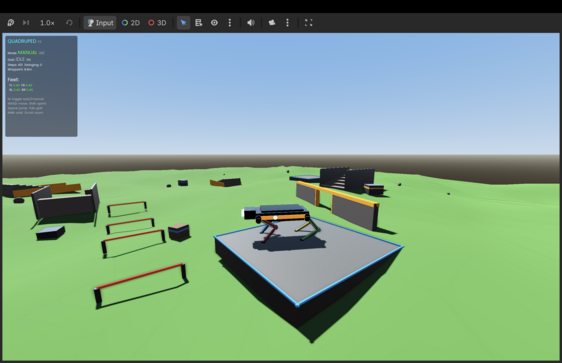Screen dimensions: 562x363
Task: Select the 3D node selection mode
Action: coord(157,23)
